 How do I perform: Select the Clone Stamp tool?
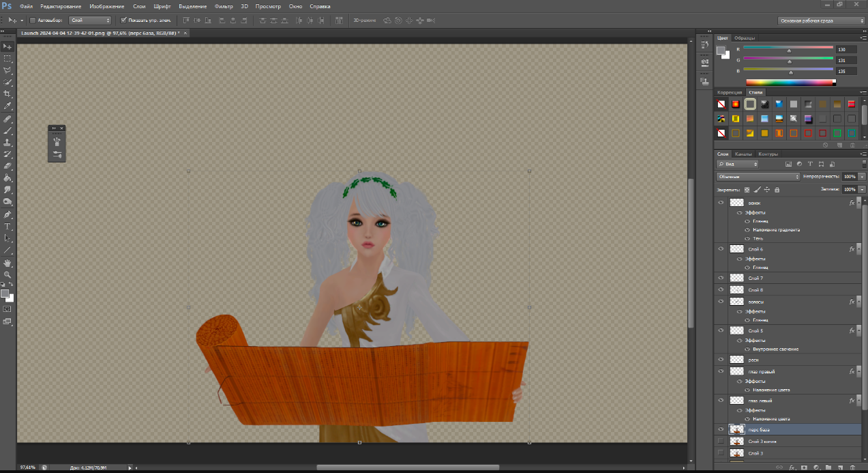(x=8, y=142)
